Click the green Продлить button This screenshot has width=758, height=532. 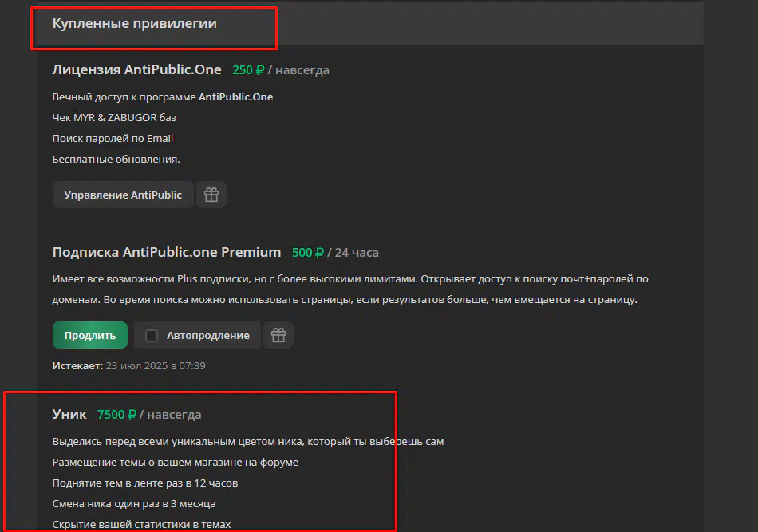pyautogui.click(x=90, y=335)
